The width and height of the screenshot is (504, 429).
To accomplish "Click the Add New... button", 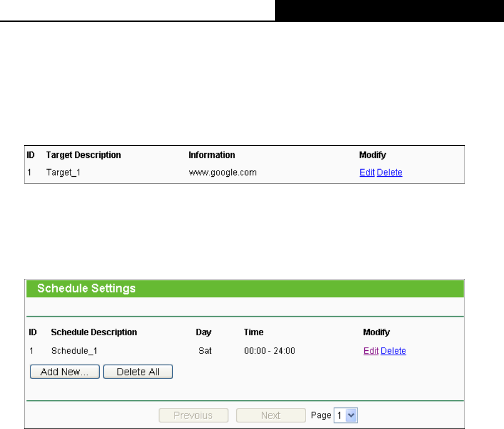I will 65,372.
